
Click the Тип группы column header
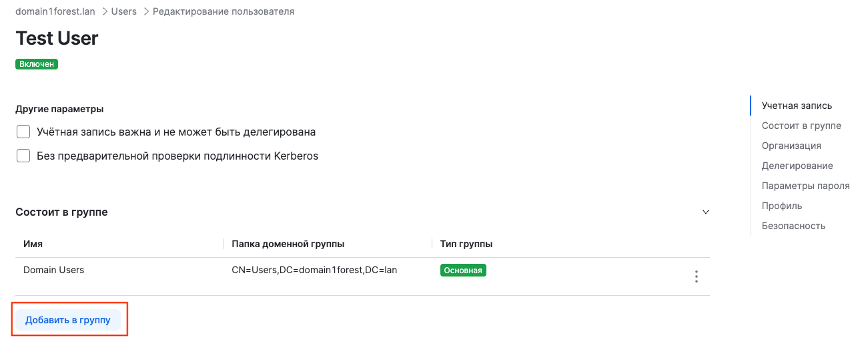click(x=466, y=244)
